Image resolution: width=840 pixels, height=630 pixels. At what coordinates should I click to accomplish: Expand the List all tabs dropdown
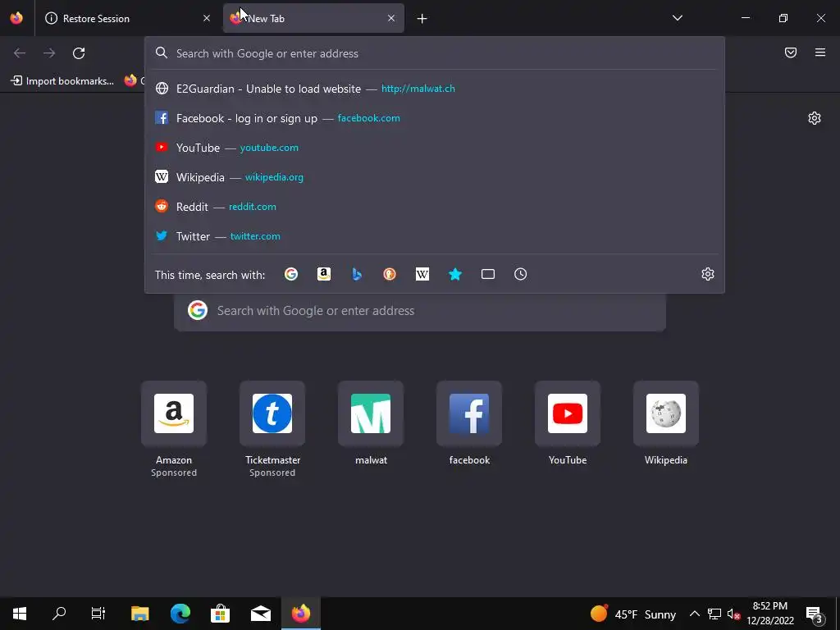tap(677, 18)
